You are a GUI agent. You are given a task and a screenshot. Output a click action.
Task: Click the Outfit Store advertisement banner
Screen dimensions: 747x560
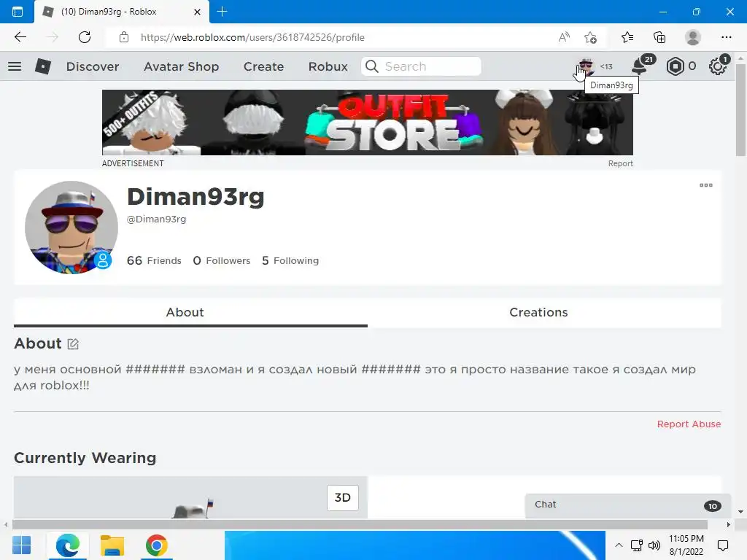coord(368,122)
